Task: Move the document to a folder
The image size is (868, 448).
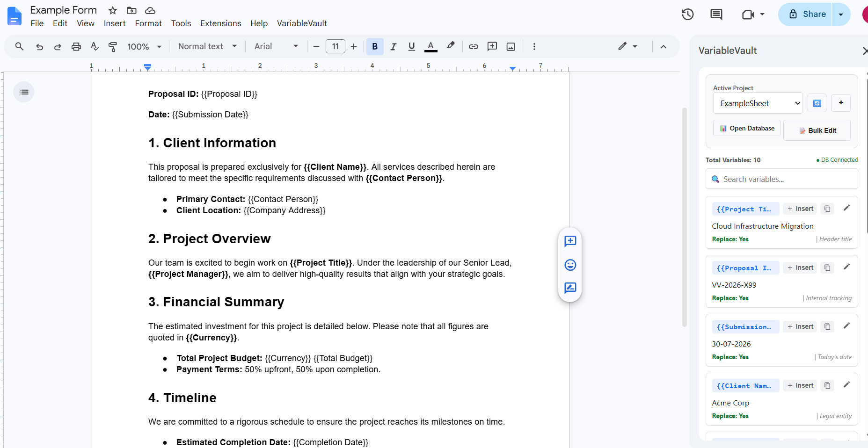Action: (x=132, y=10)
